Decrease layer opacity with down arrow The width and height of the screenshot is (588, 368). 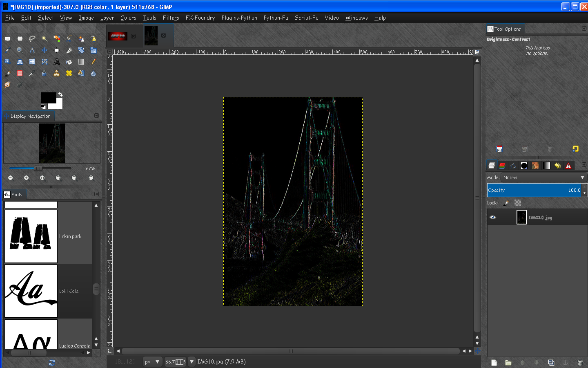click(585, 193)
